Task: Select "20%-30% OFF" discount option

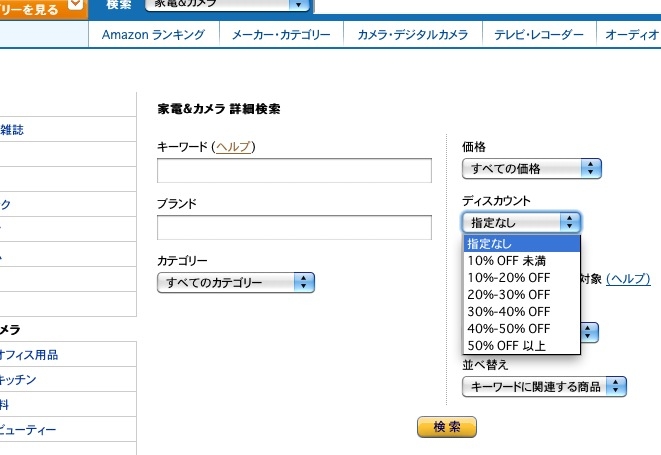Action: (508, 294)
